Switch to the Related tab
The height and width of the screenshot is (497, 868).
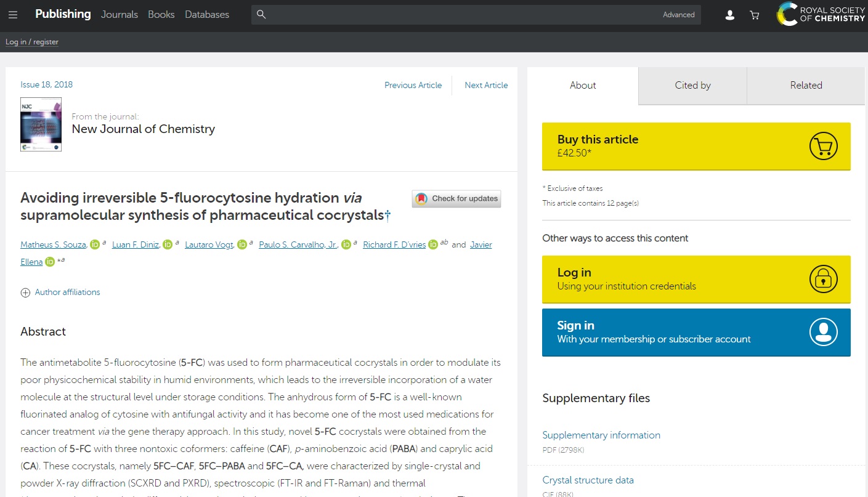pyautogui.click(x=806, y=86)
